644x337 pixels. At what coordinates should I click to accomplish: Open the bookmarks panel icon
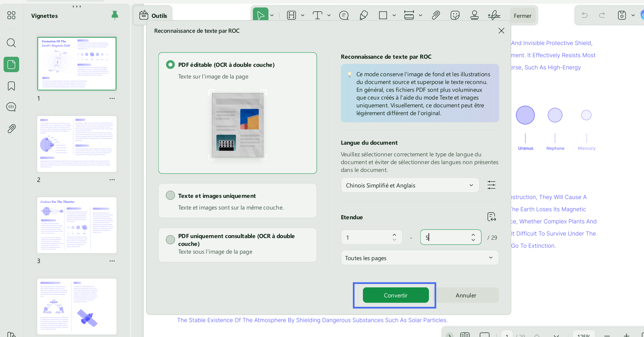coord(11,86)
